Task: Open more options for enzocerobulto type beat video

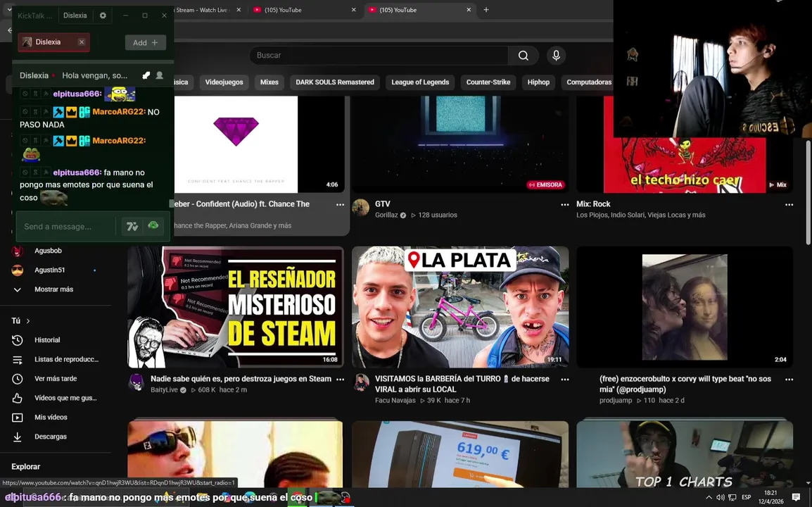Action: click(x=789, y=380)
